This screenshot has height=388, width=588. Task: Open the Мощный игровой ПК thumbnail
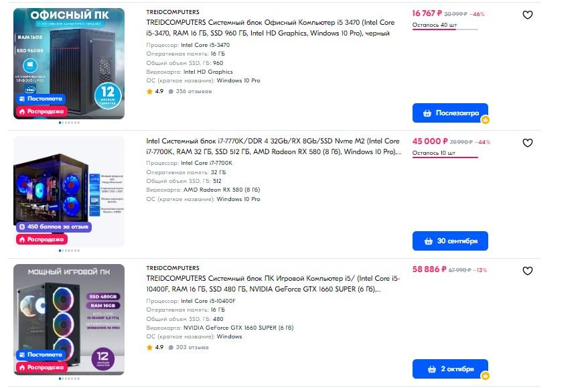(69, 320)
